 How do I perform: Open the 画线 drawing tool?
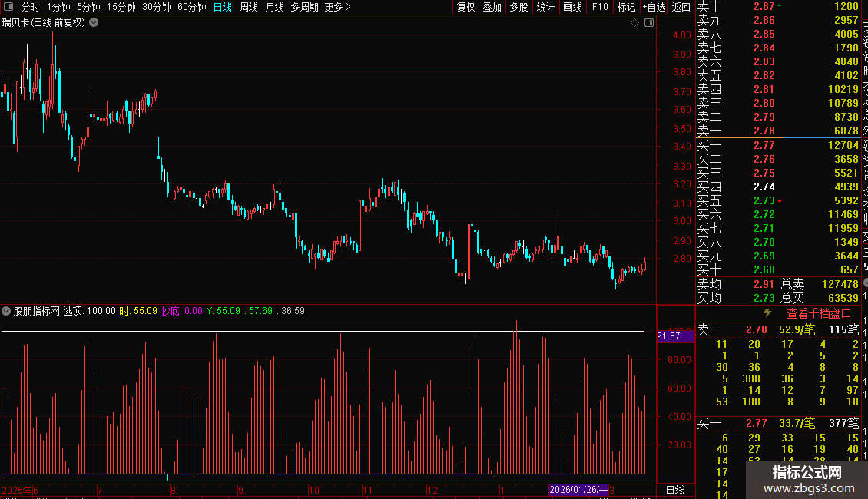click(572, 7)
